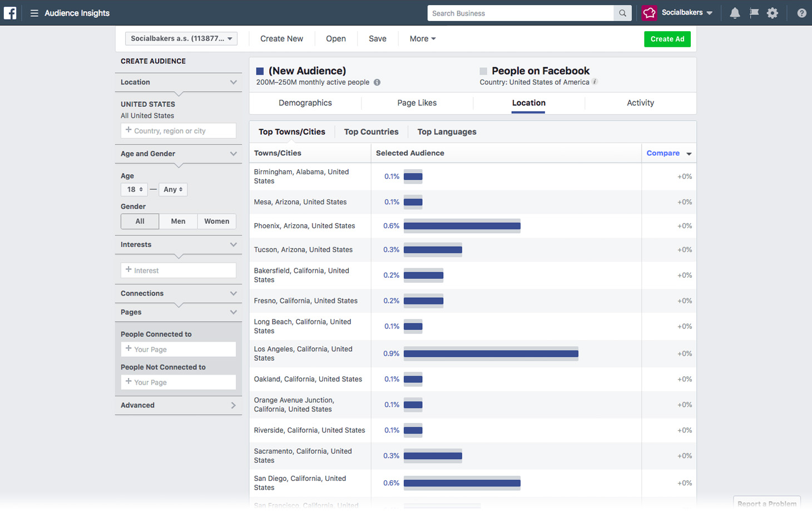The image size is (812, 511).
Task: Open maximum age Any selector
Action: [x=173, y=189]
